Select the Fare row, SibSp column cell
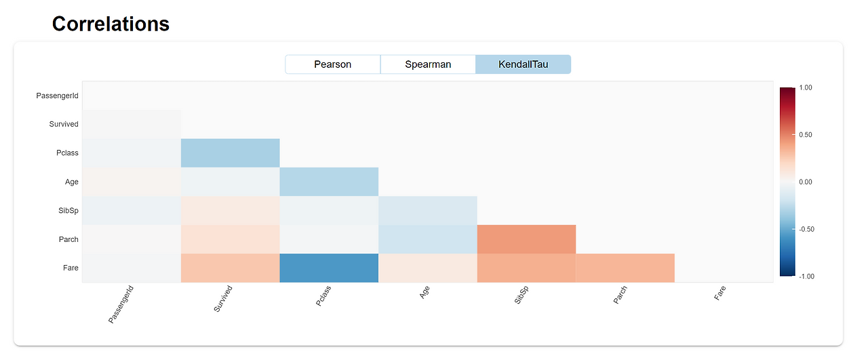Viewport: 868px width, 364px height. pyautogui.click(x=526, y=268)
